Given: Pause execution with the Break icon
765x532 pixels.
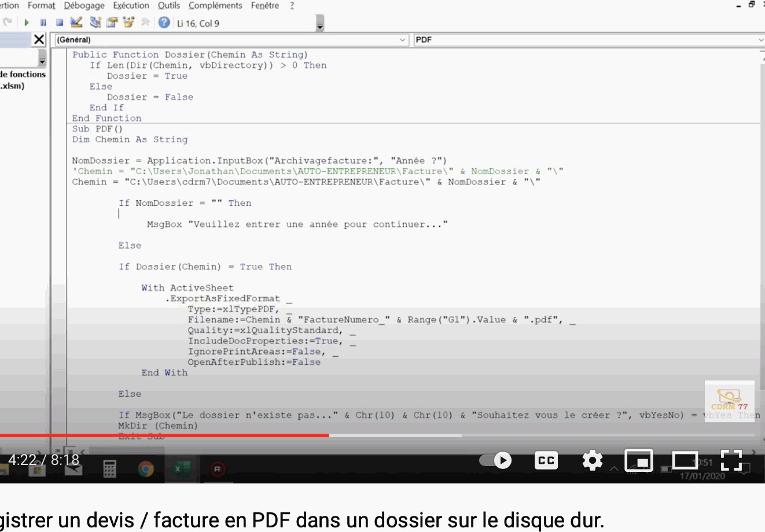Looking at the screenshot, I should click(x=43, y=23).
